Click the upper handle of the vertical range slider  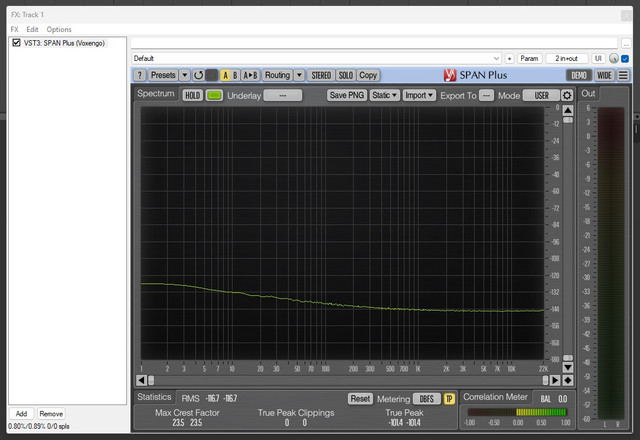click(x=568, y=120)
